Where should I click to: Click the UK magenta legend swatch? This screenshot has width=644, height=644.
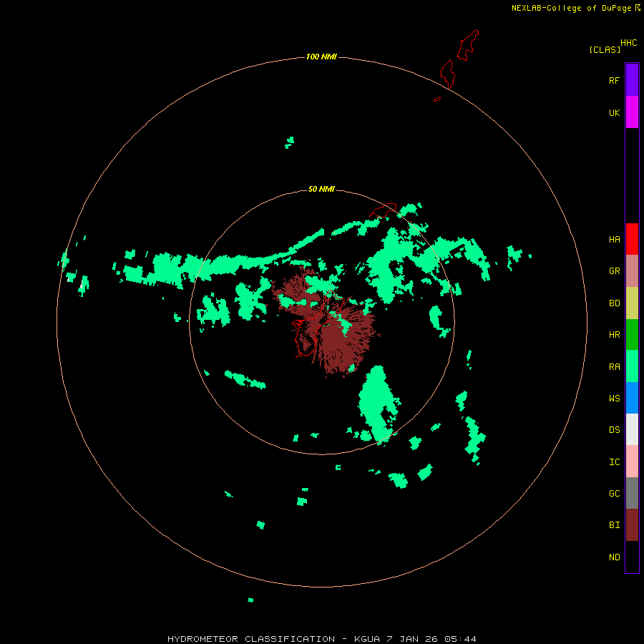click(x=632, y=112)
